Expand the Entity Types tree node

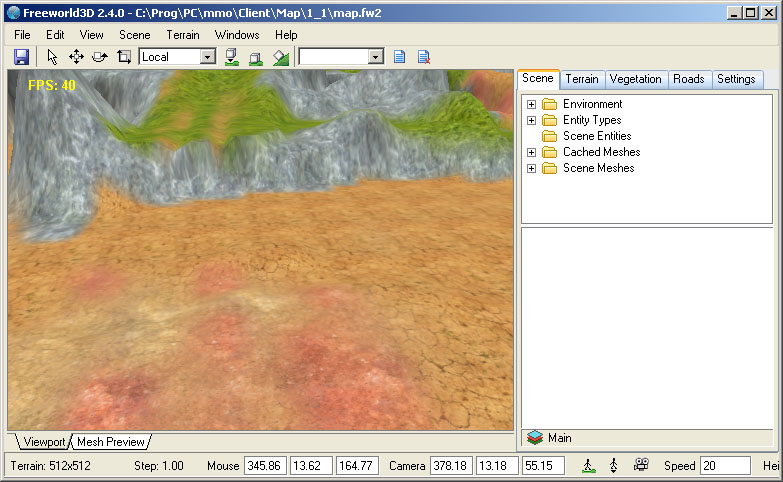[x=531, y=120]
